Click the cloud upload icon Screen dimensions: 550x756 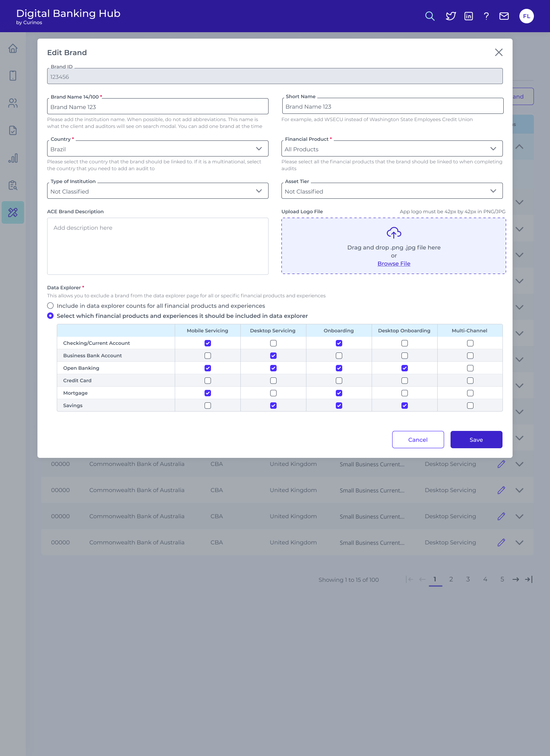[x=394, y=233]
